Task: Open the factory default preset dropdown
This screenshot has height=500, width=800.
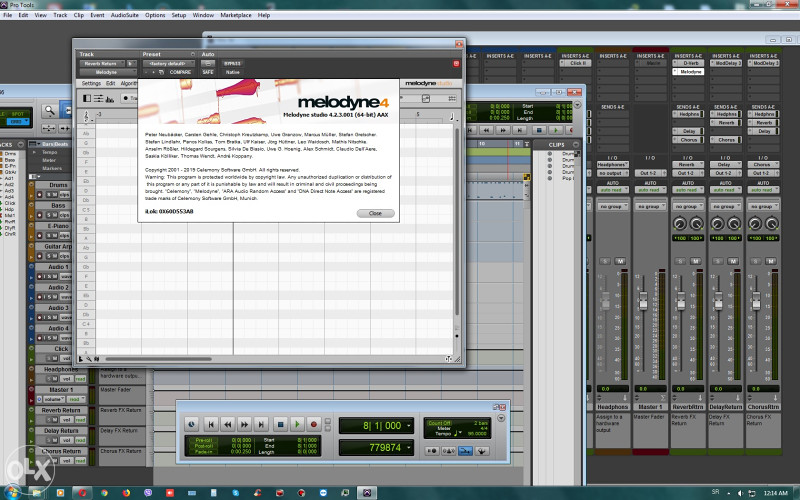Action: [x=168, y=63]
